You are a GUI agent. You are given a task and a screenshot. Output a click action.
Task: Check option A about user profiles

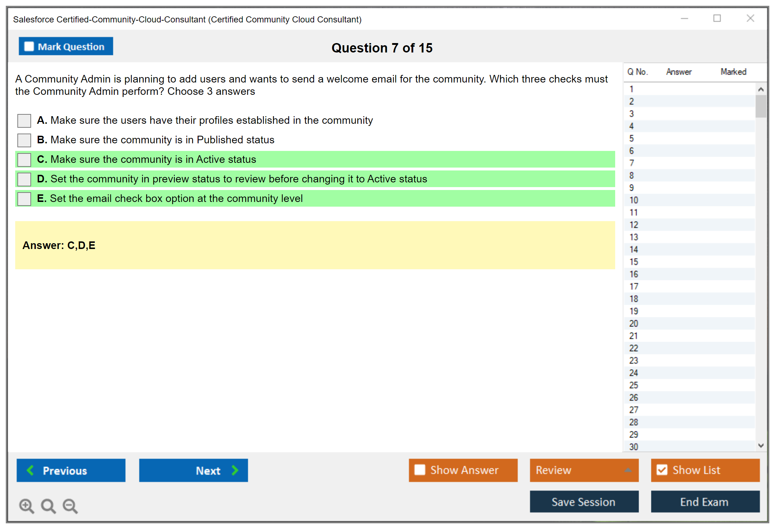[x=24, y=121]
